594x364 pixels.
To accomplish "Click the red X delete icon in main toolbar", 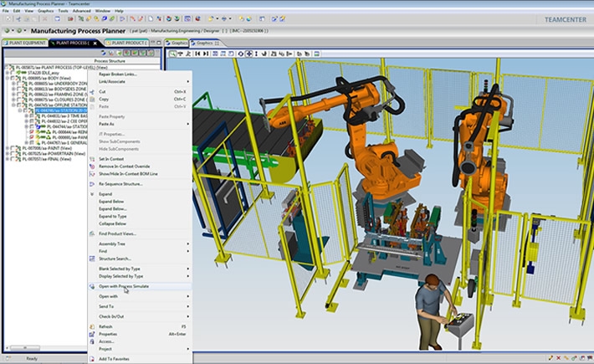I will click(45, 18).
